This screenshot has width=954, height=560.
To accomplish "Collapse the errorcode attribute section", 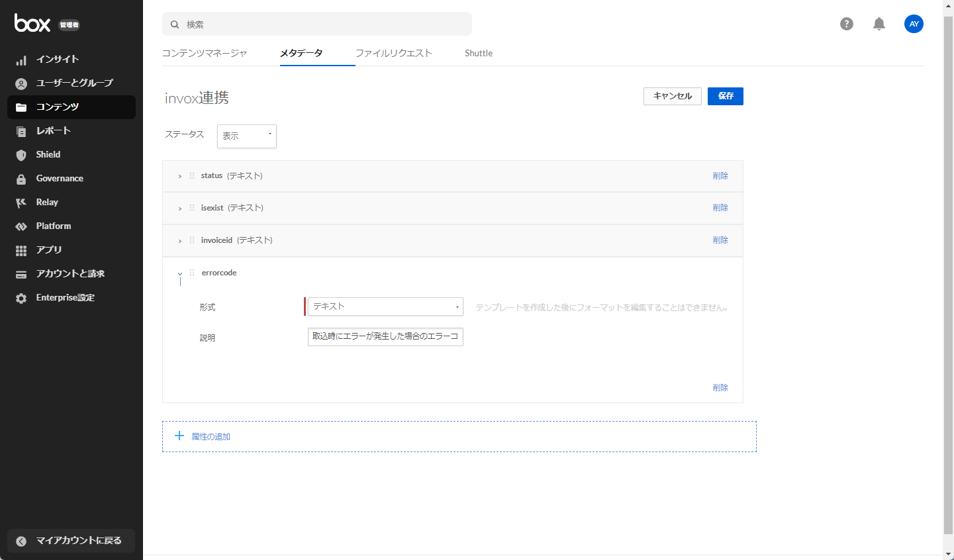I will pyautogui.click(x=179, y=272).
